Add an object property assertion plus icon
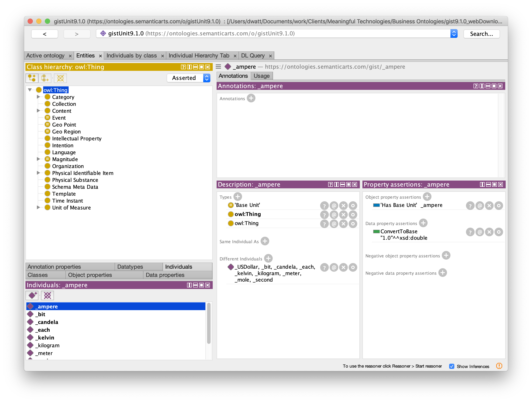This screenshot has width=532, height=403. click(x=427, y=197)
